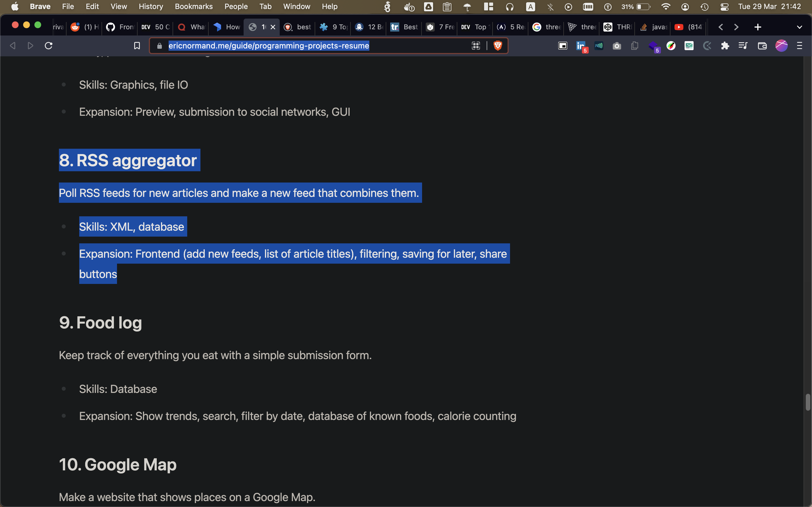This screenshot has width=812, height=507.
Task: Open the Extensions puzzle piece menu
Action: point(725,46)
